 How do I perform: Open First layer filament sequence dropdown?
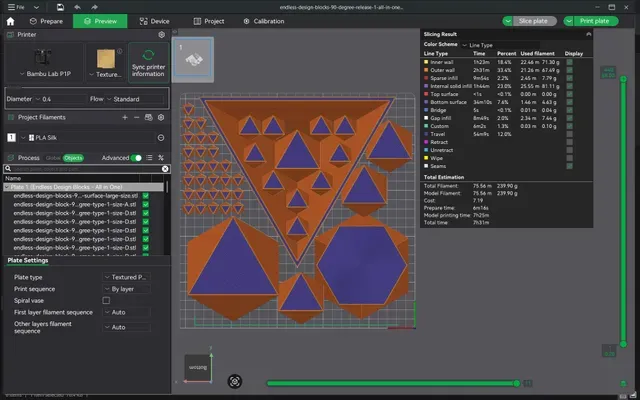[x=126, y=312]
